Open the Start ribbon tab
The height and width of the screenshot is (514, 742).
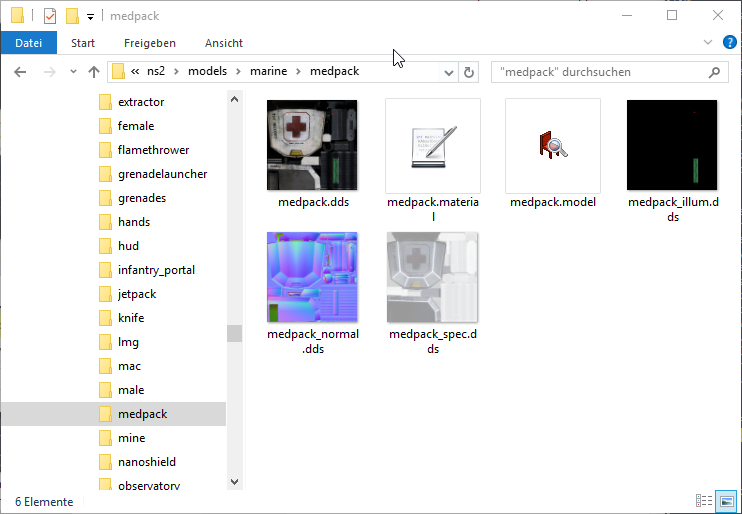click(x=83, y=43)
